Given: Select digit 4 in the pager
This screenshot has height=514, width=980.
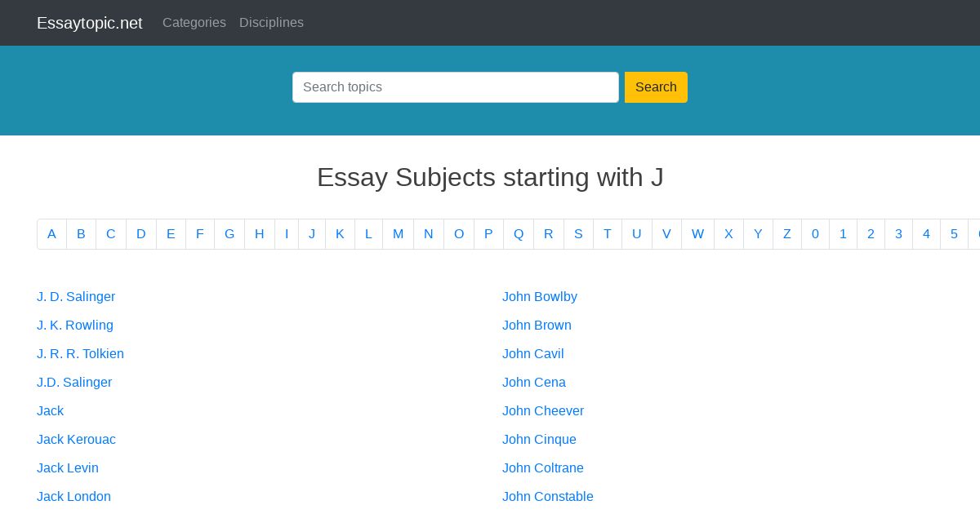Looking at the screenshot, I should 926,234.
